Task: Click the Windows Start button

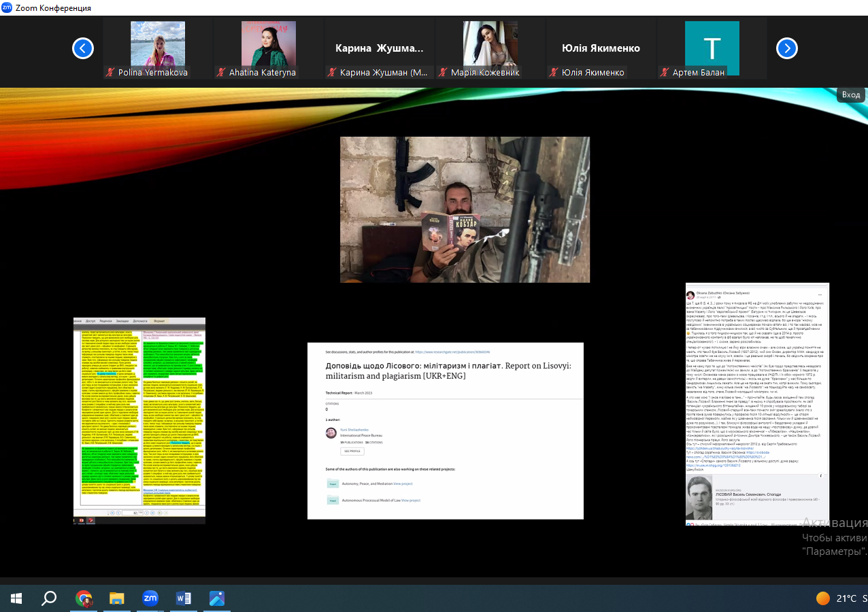Action: coord(16,598)
